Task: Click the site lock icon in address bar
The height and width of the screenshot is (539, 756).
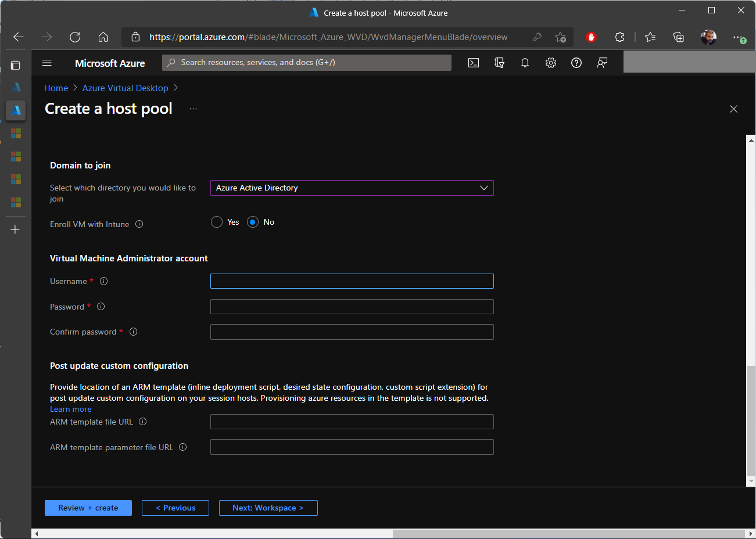Action: pyautogui.click(x=135, y=37)
